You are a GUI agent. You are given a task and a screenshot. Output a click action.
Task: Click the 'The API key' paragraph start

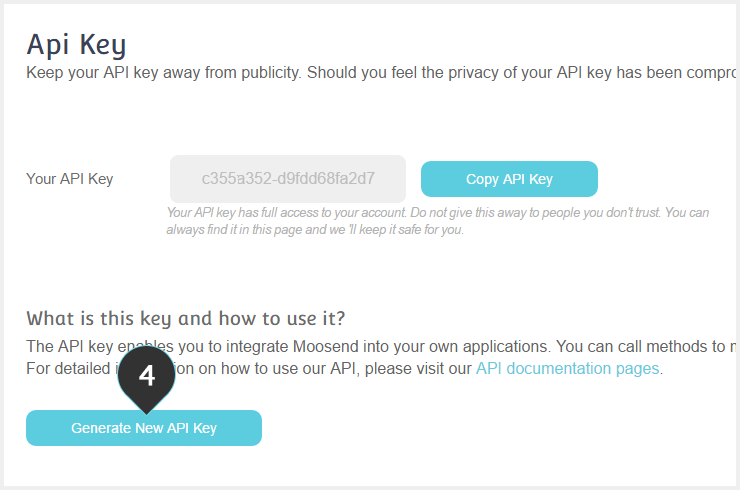[69, 346]
